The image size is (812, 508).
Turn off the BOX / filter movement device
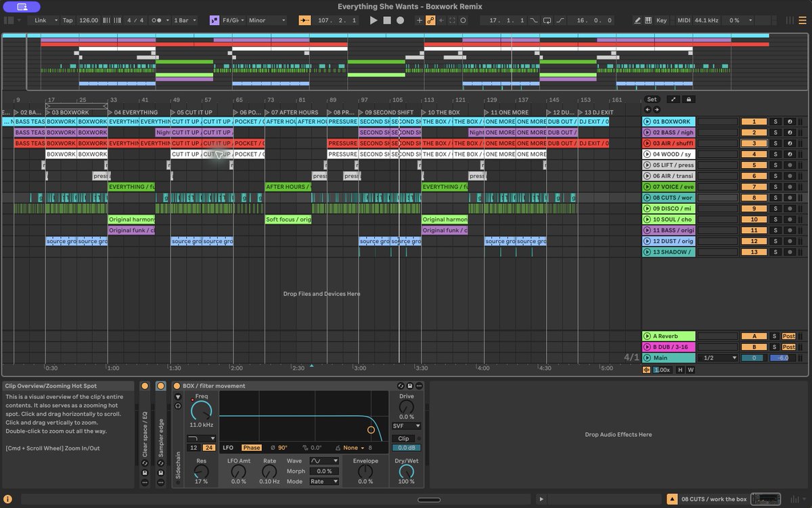(177, 386)
